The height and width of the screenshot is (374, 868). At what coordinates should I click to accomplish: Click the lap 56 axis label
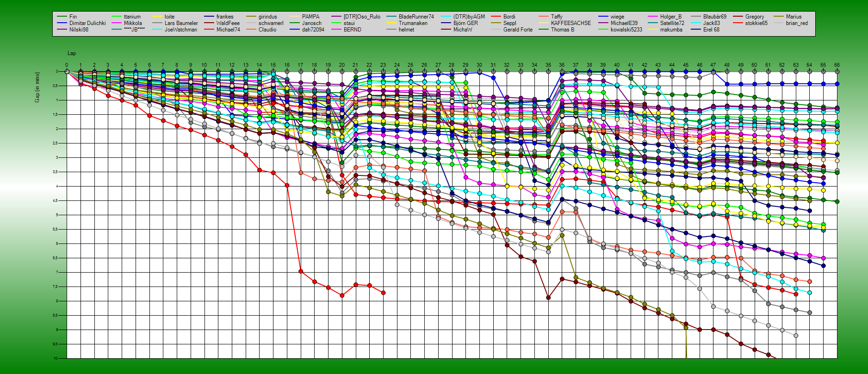[x=837, y=65]
